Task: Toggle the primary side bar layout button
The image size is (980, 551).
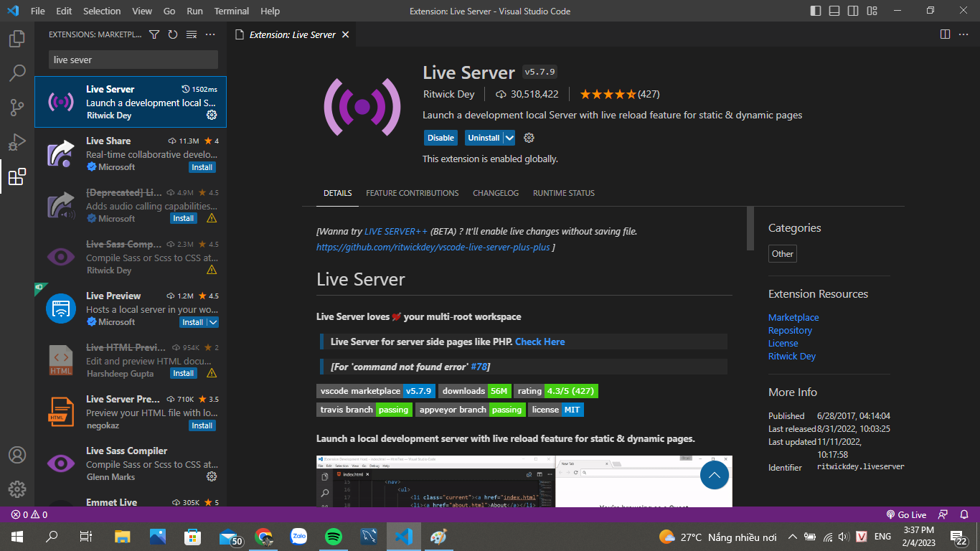Action: tap(816, 11)
